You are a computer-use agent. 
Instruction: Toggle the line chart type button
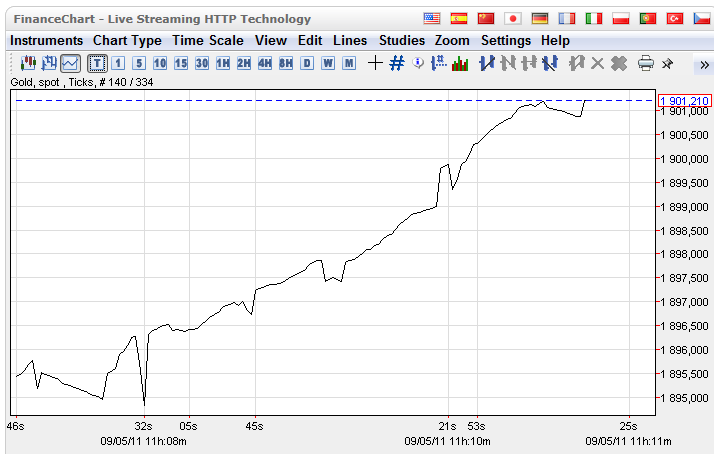coord(70,63)
